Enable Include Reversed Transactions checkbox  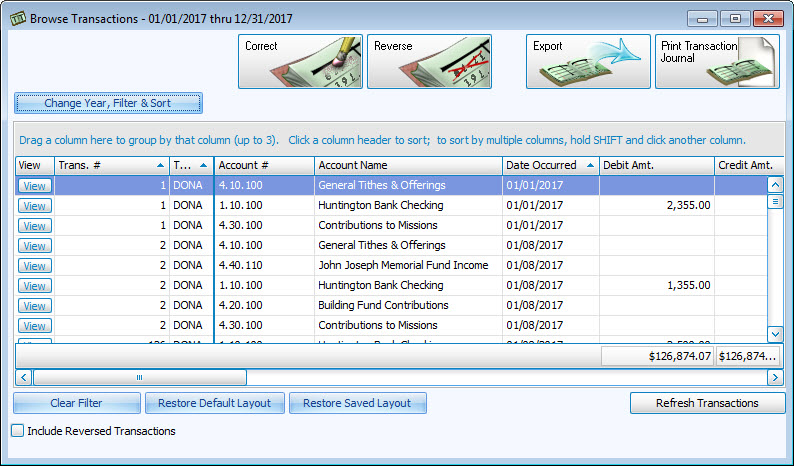tap(17, 431)
